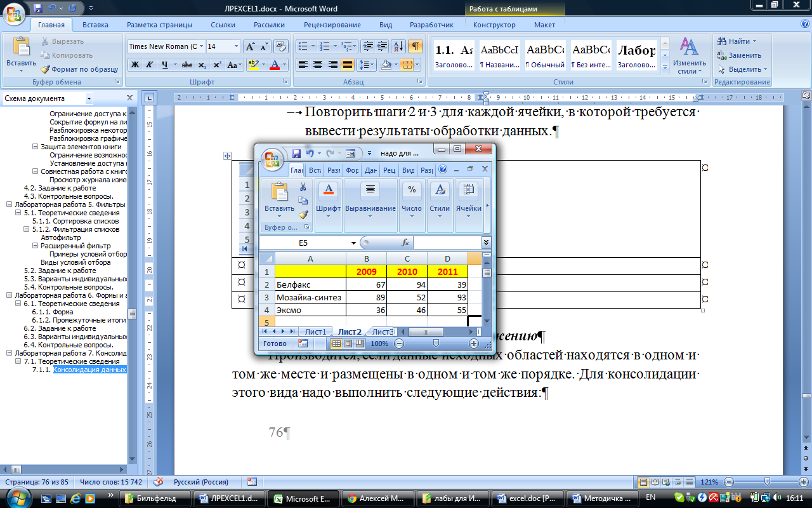Select Print Layout view in Word status bar
The width and height of the screenshot is (812, 508).
644,482
